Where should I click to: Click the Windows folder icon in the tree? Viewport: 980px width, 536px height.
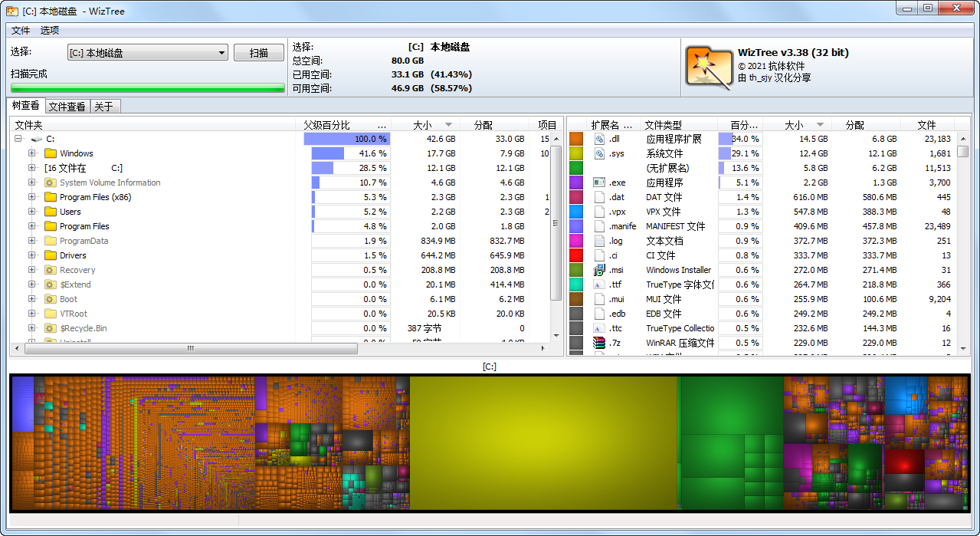pyautogui.click(x=49, y=153)
